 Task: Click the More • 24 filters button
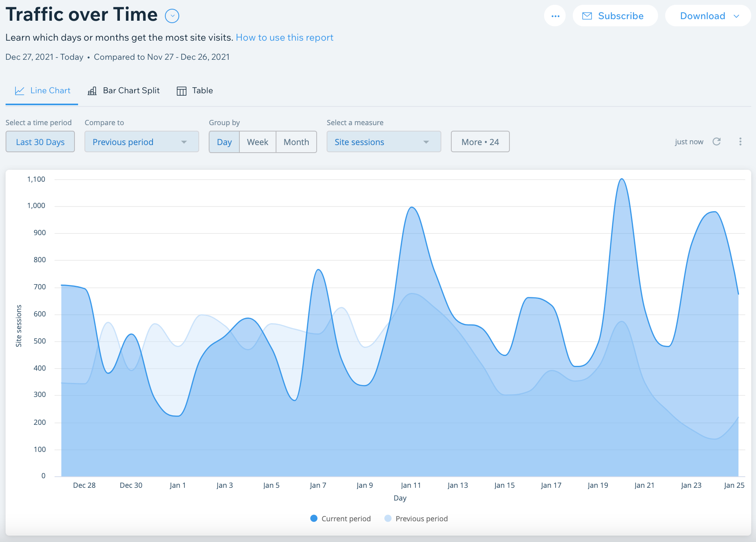pyautogui.click(x=480, y=142)
